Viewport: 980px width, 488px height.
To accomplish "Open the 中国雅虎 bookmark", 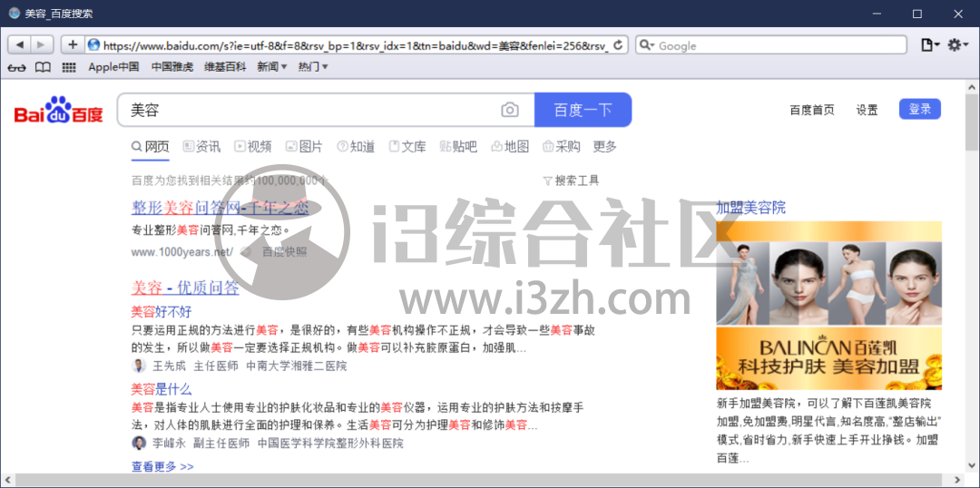I will pos(171,66).
